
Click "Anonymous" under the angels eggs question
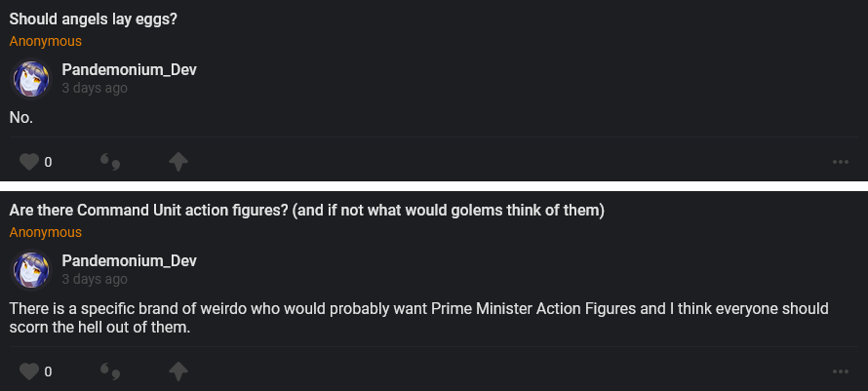(46, 42)
